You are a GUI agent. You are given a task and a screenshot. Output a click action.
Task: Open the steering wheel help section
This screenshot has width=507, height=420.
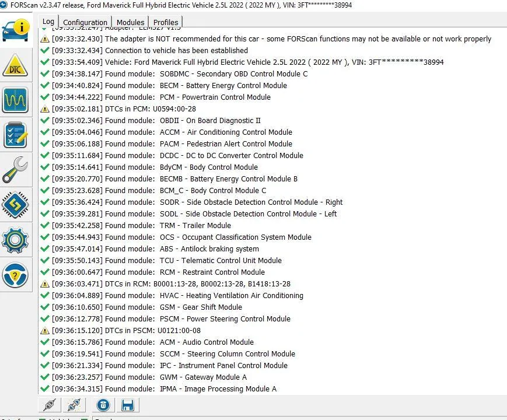click(15, 275)
